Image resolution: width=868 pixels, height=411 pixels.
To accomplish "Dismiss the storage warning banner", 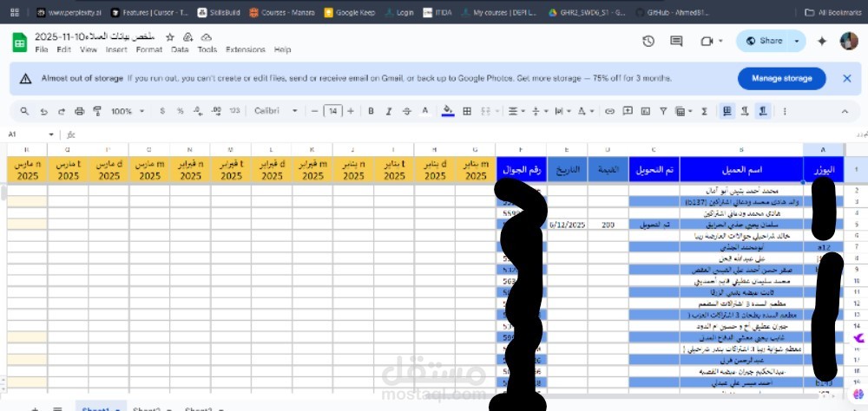I will (x=847, y=79).
